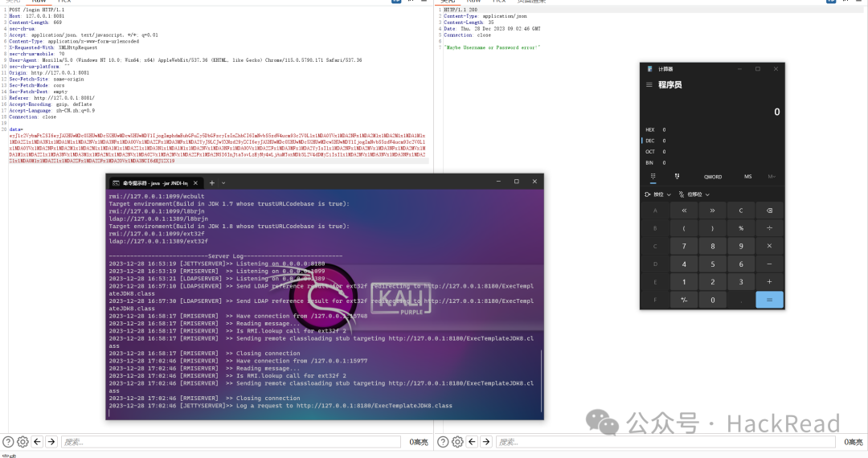
Task: Open a new terminal tab with plus
Action: 212,183
